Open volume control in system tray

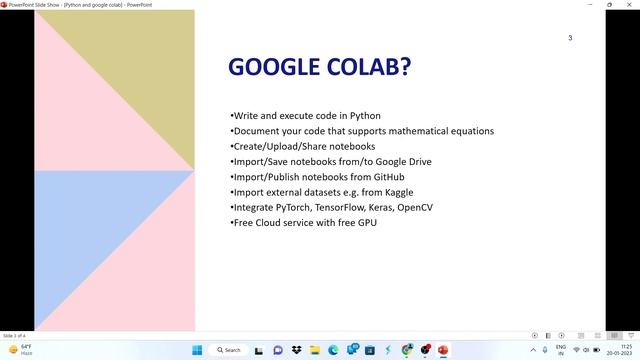pos(586,350)
